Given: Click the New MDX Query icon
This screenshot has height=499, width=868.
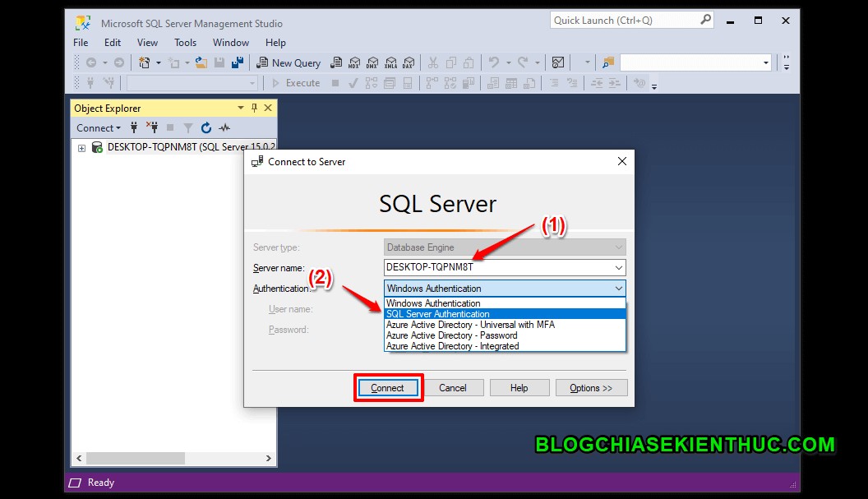Looking at the screenshot, I should click(354, 62).
